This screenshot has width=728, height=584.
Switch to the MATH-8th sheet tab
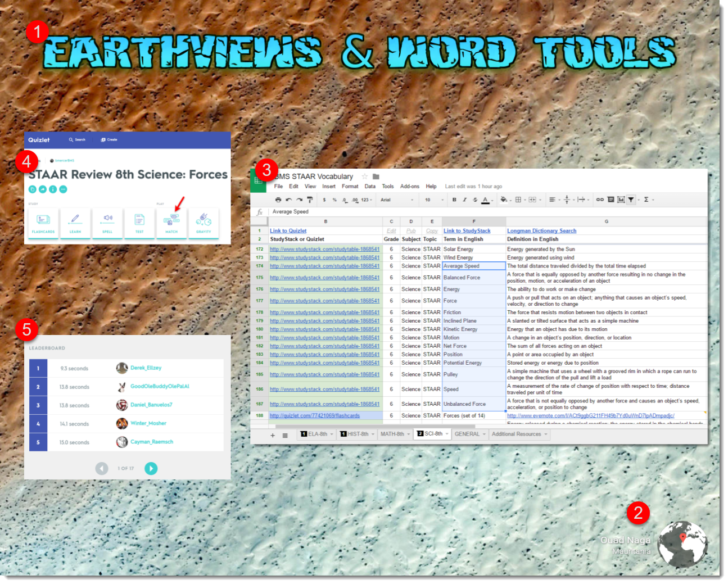pos(395,434)
